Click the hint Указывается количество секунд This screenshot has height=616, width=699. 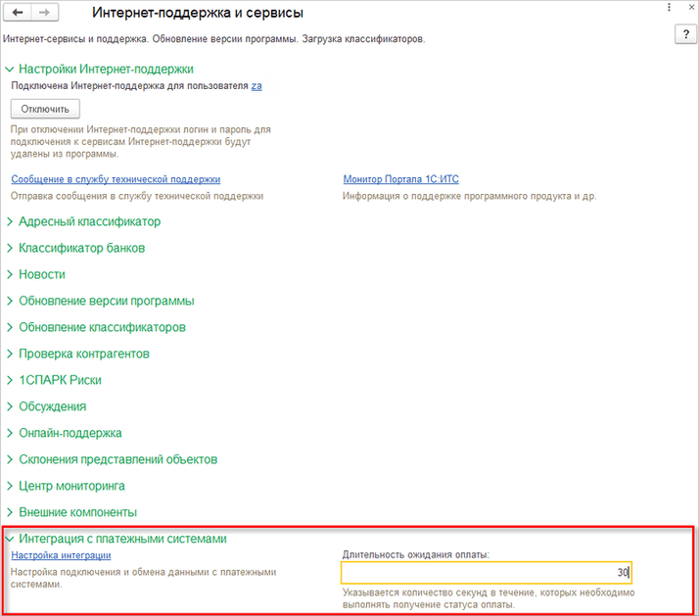[x=489, y=598]
